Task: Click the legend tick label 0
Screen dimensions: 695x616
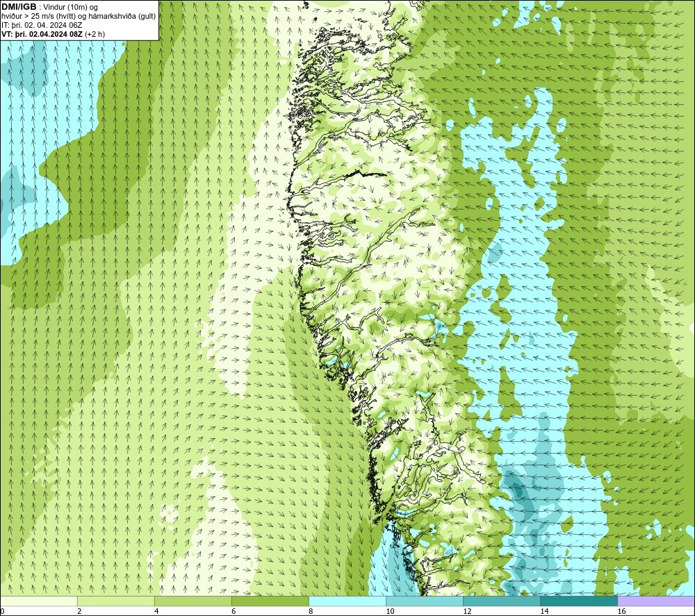Action: pyautogui.click(x=2, y=612)
